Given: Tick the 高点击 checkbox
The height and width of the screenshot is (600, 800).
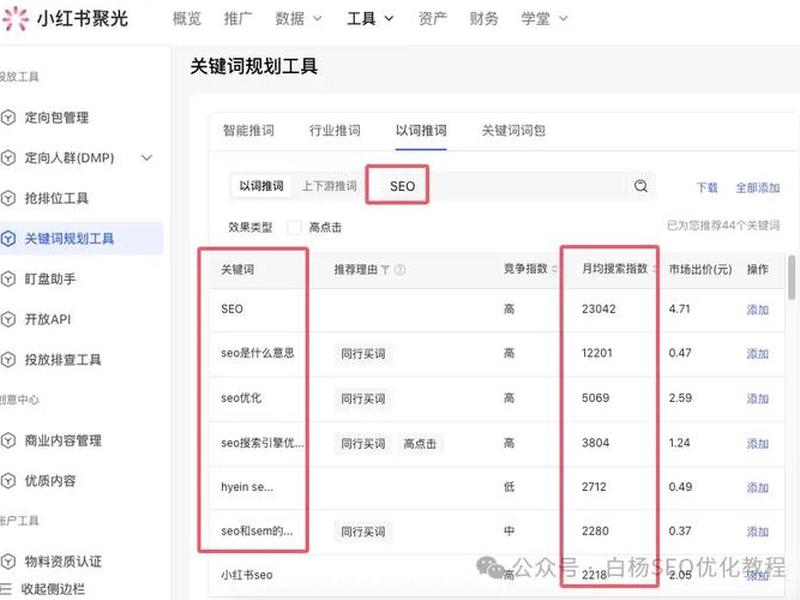Looking at the screenshot, I should tap(294, 227).
